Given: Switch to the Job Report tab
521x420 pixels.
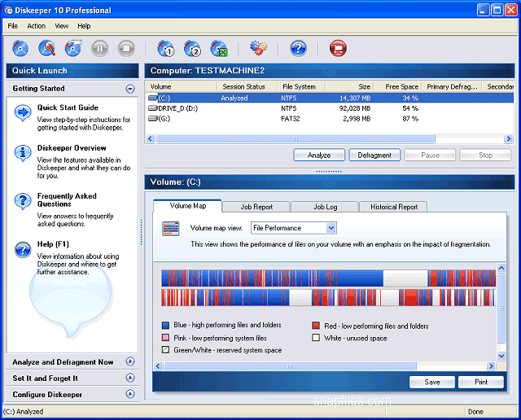Looking at the screenshot, I should point(256,207).
